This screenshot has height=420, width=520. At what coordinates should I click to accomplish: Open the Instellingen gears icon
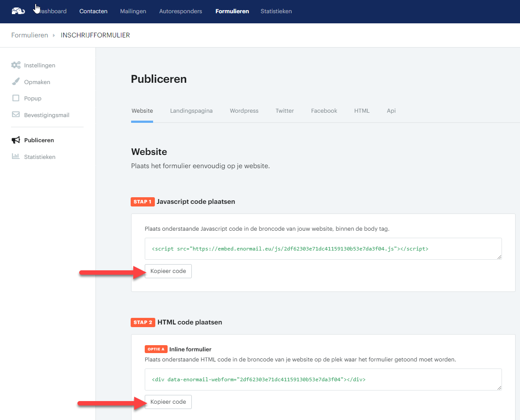tap(15, 65)
